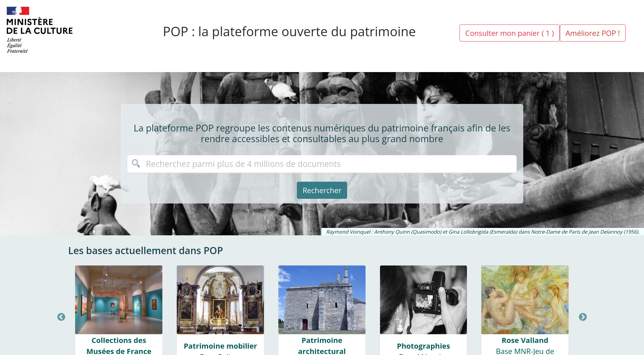Click Améliorez POP ! button
The image size is (644, 355).
click(592, 33)
